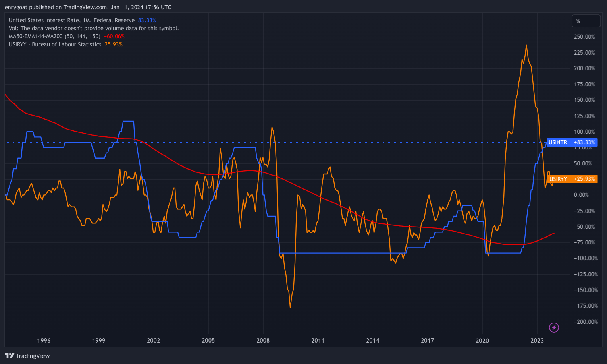Click the 'Vol: The data vendor doesn't provide volume data' line

[94, 28]
